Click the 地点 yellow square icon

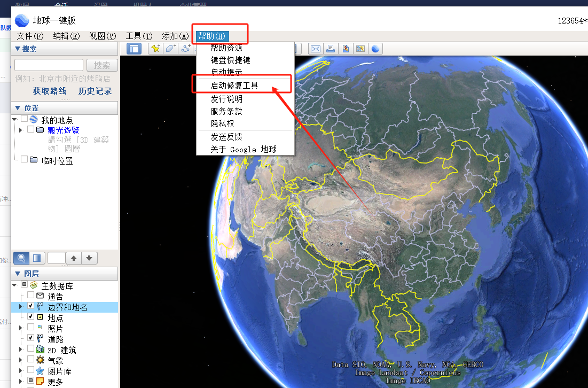point(40,317)
